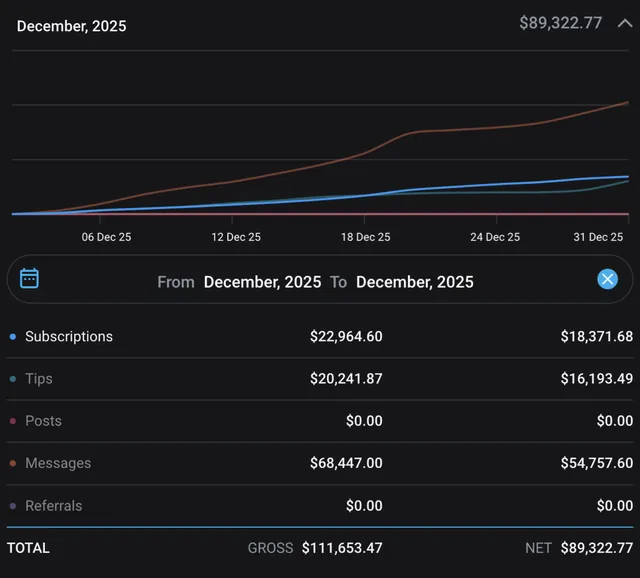Click the Subscriptions gross $22,964.60
Image resolution: width=640 pixels, height=578 pixels.
coord(346,336)
